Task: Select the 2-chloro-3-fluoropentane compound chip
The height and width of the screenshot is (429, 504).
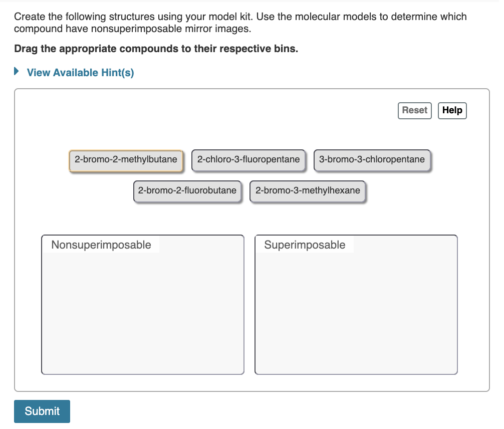Action: point(248,159)
